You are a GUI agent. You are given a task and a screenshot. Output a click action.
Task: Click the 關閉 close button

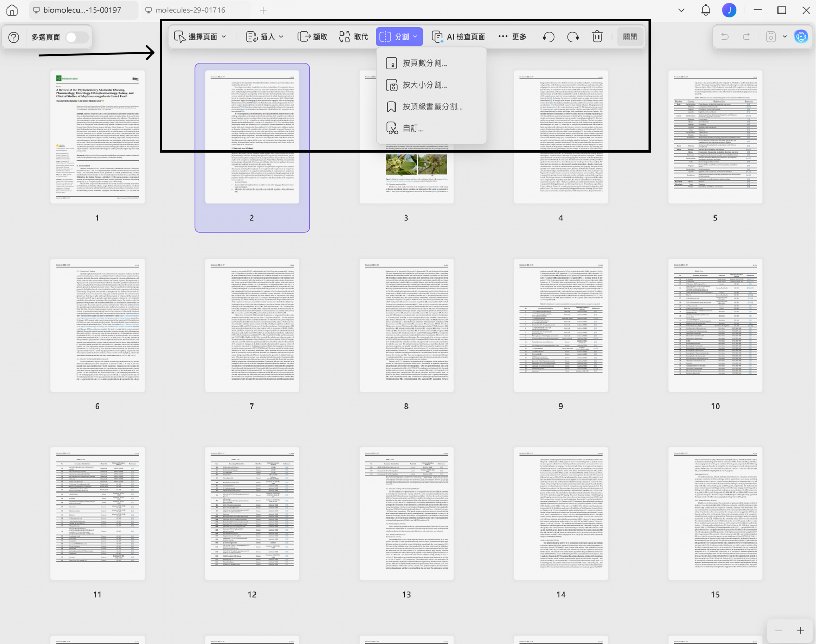tap(630, 36)
